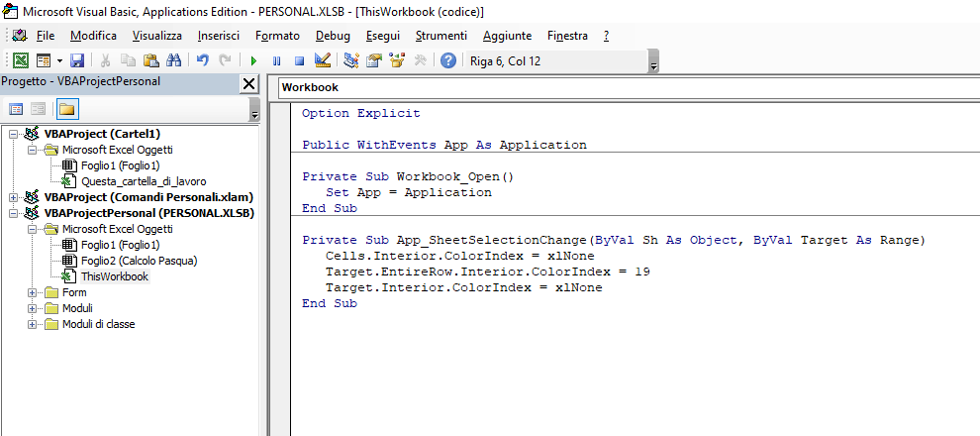This screenshot has width=980, height=436.
Task: Open the Aggiunte menu
Action: (x=508, y=36)
